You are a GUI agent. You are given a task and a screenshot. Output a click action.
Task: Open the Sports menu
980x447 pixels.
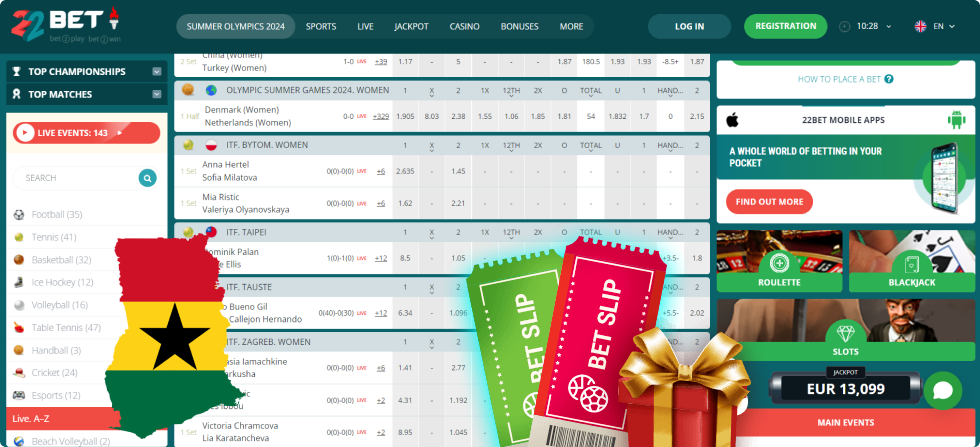321,26
